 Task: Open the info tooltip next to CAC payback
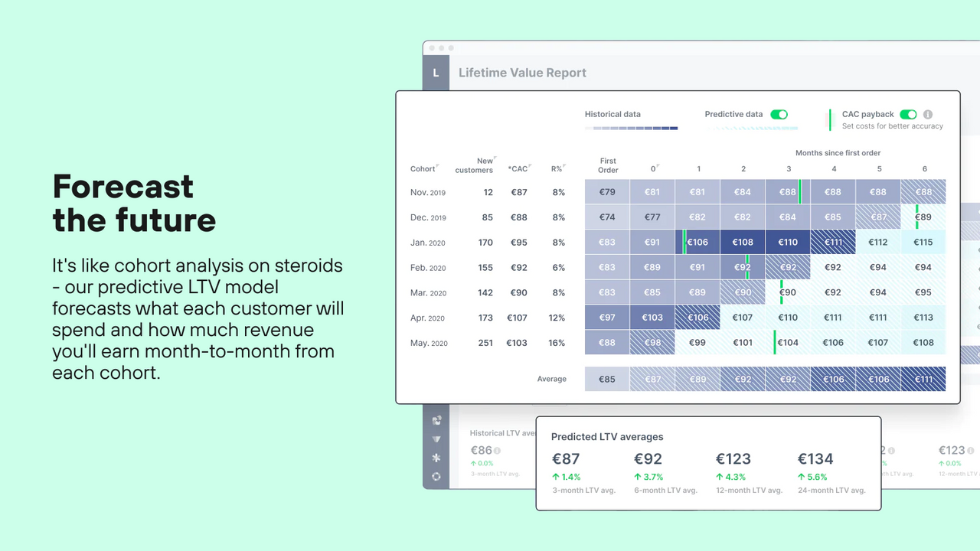927,114
